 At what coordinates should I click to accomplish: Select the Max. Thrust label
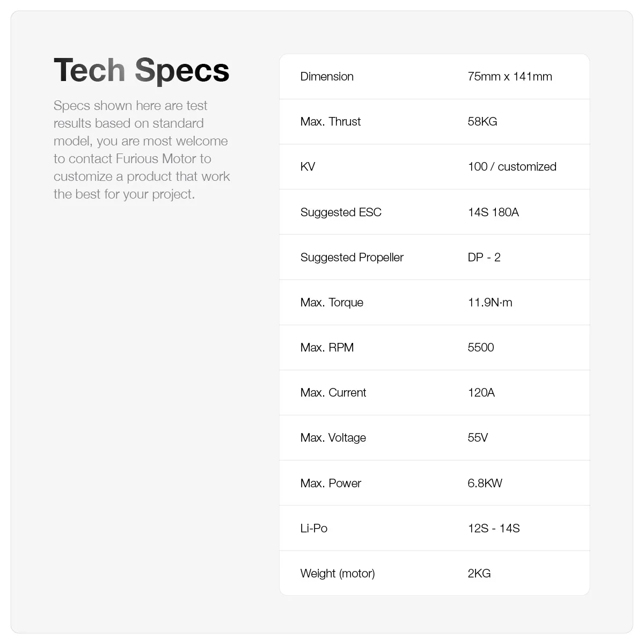330,121
